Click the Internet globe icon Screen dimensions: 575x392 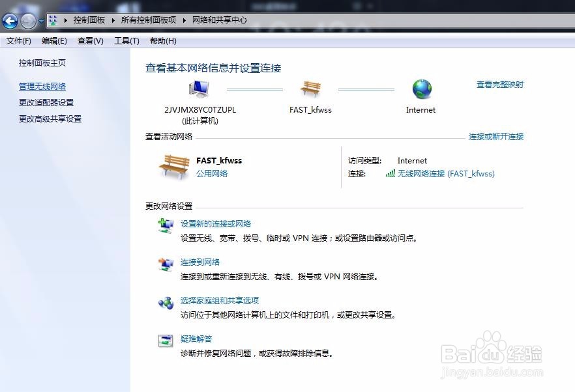click(x=422, y=89)
